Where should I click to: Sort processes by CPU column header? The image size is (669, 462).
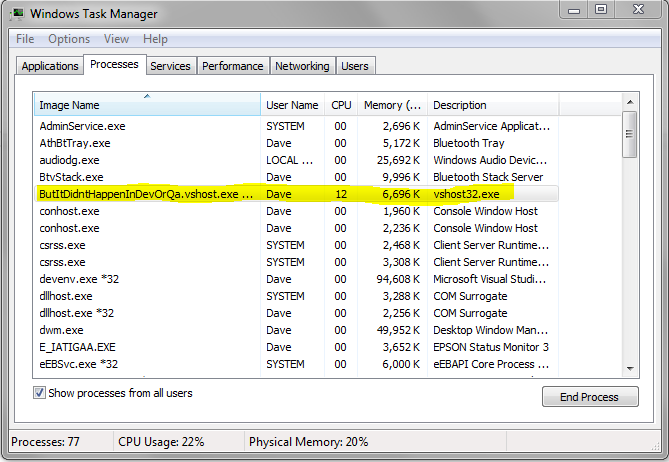click(x=341, y=105)
